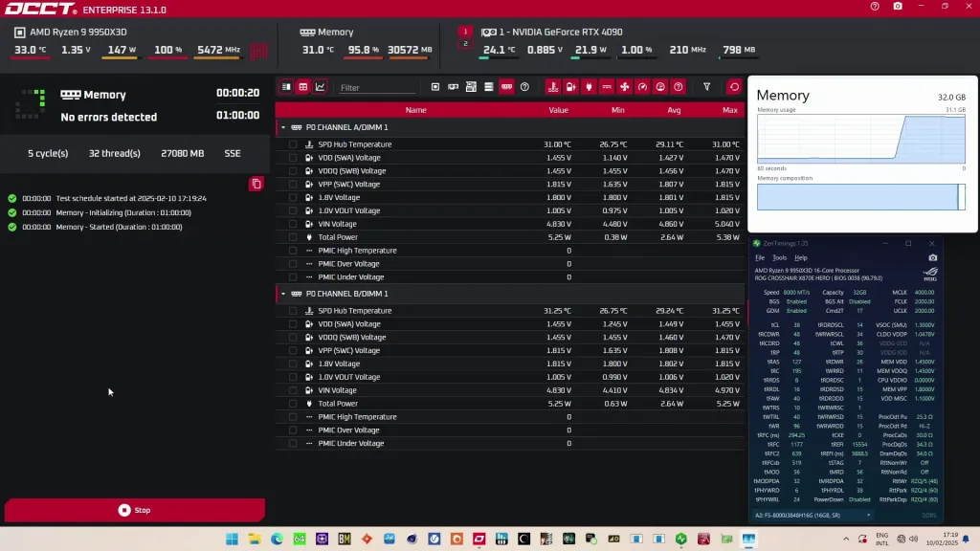Select PMIC High Temperature row in DIMM A
980x551 pixels.
coord(510,251)
